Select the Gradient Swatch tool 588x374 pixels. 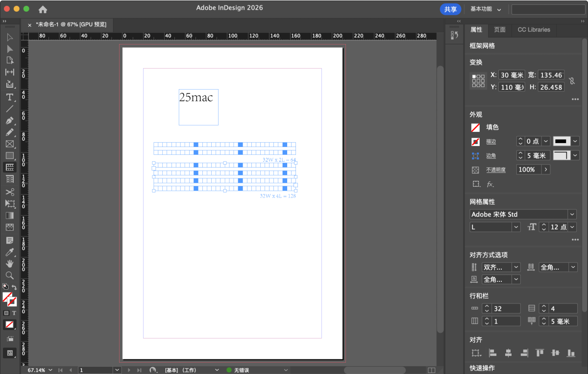click(9, 216)
